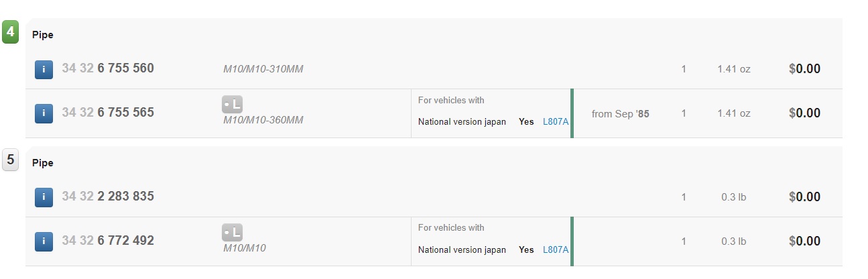This screenshot has width=868, height=279.
Task: Click the Pipe heading in group 4
Action: point(43,35)
